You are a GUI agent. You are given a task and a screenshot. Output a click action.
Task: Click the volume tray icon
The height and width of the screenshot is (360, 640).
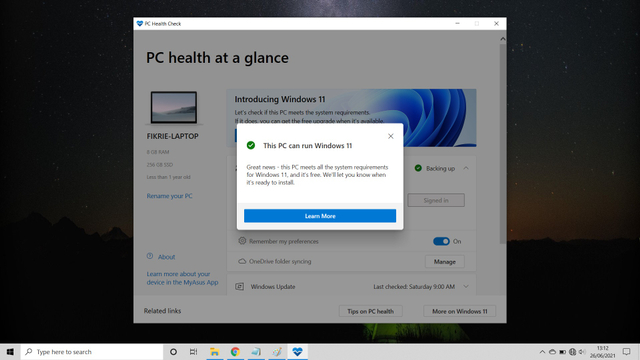click(582, 352)
